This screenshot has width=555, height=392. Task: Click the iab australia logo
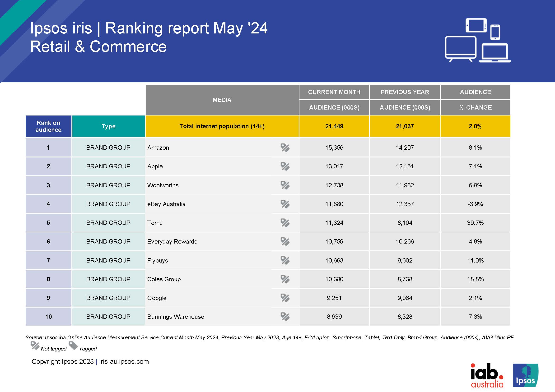pos(487,375)
